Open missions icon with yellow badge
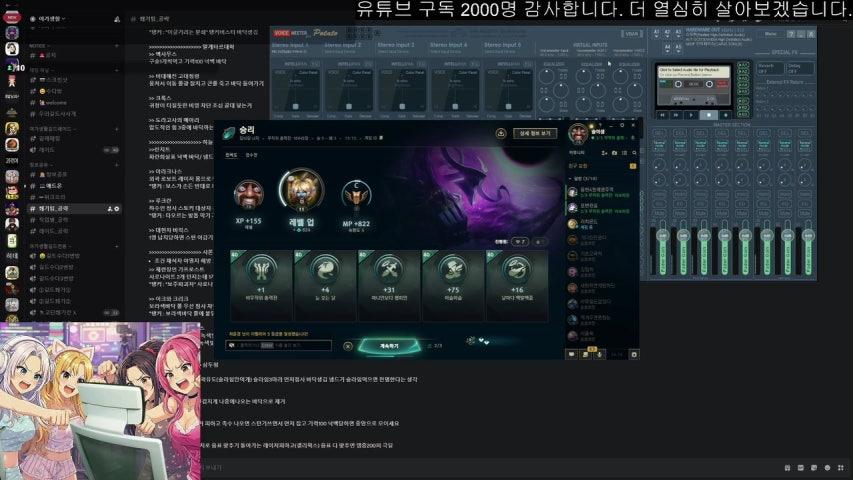The width and height of the screenshot is (853, 480). (586, 354)
